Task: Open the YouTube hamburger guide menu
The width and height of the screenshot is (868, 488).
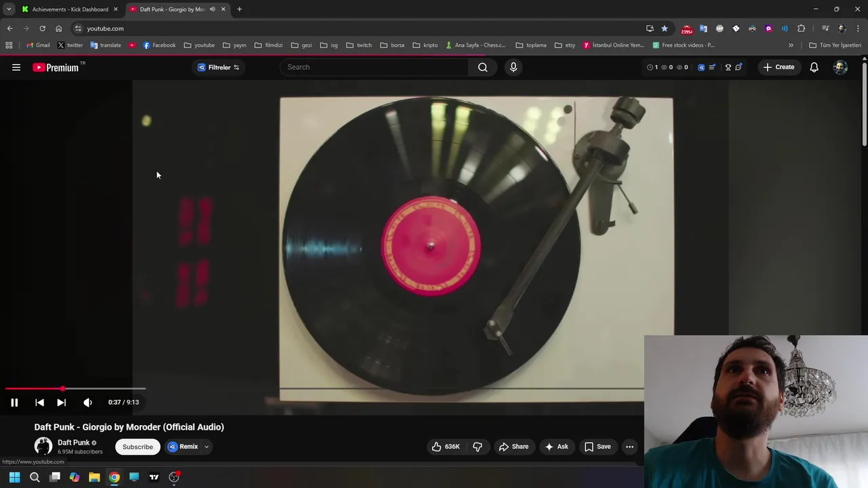Action: point(16,67)
